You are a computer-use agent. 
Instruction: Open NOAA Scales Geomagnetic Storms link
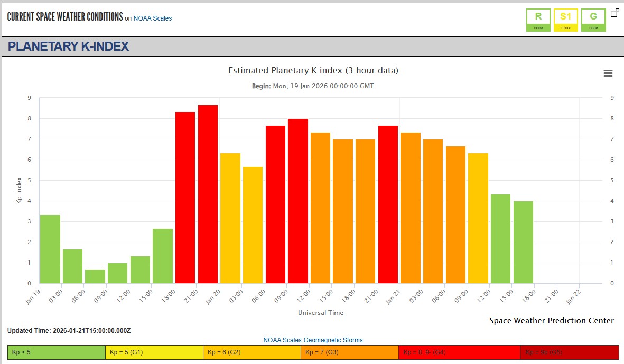313,340
